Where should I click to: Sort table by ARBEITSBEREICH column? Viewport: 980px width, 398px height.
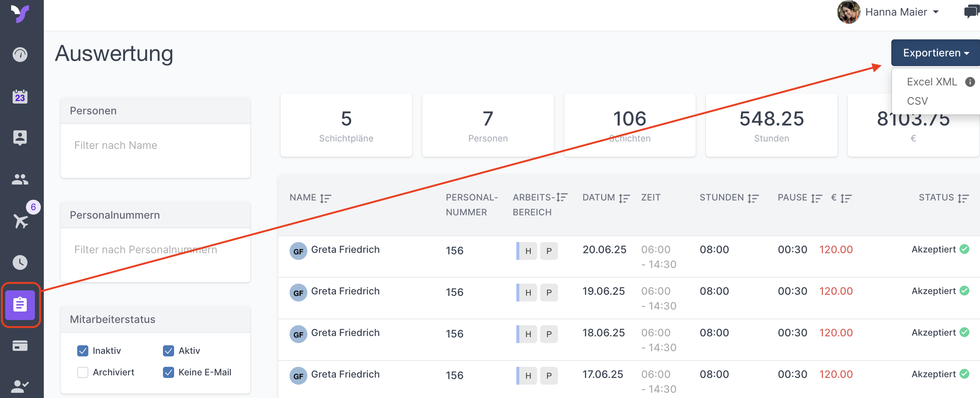[x=562, y=197]
